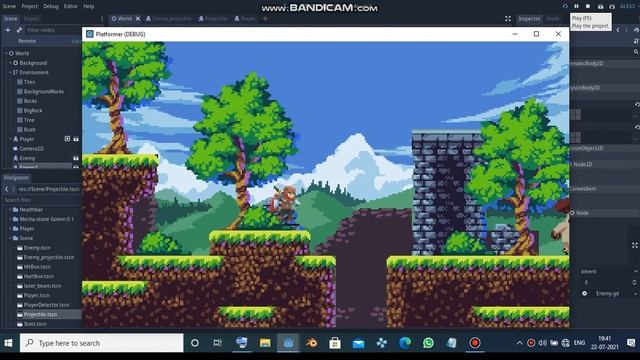Switch to the Import dock tab
Viewport: 640px width, 360px height.
(31, 19)
